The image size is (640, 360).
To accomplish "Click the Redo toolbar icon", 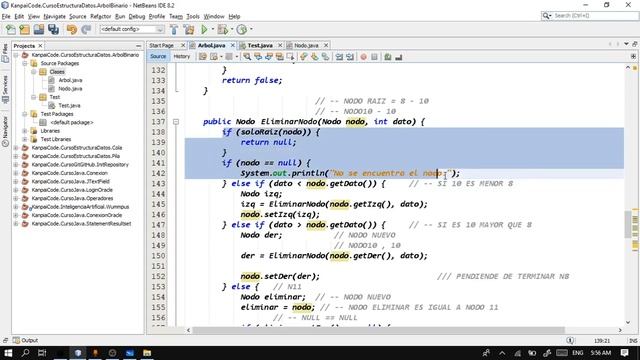I will 86,29.
